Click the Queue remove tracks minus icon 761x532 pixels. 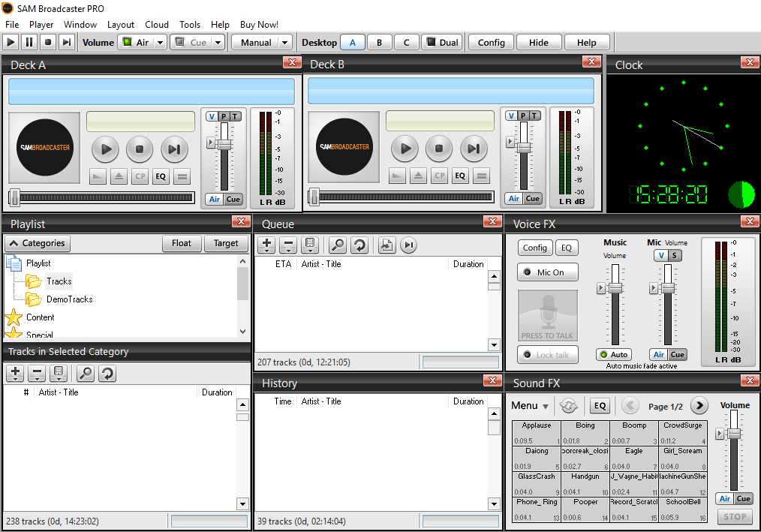pyautogui.click(x=288, y=245)
